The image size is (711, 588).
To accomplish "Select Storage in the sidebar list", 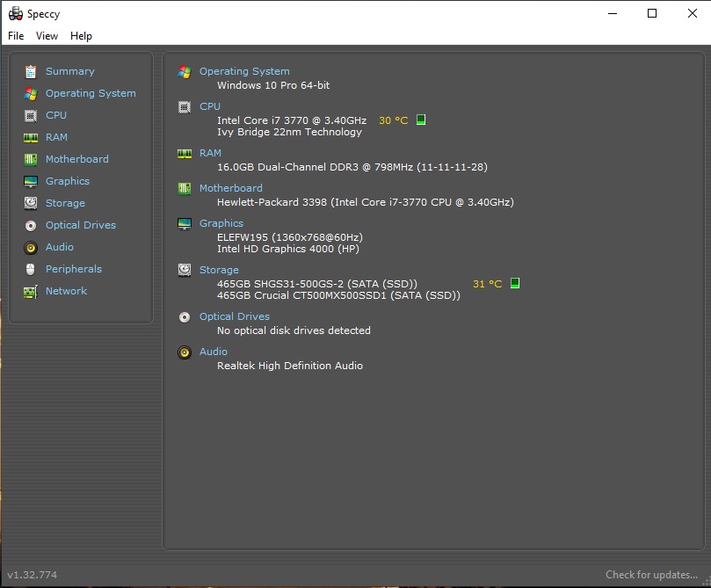I will coord(65,203).
